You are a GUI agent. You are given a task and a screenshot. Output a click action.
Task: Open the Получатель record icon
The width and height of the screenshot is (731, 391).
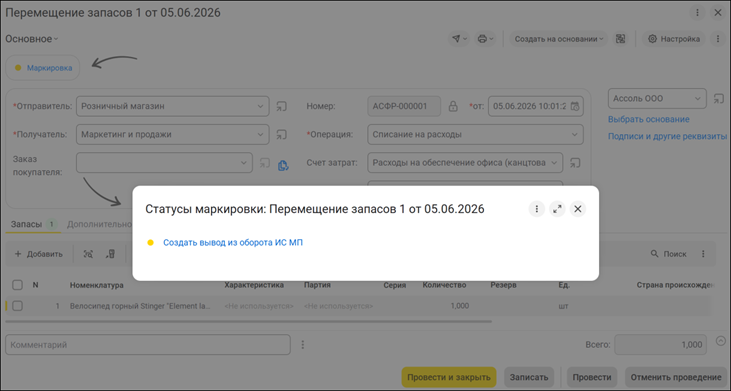(281, 135)
